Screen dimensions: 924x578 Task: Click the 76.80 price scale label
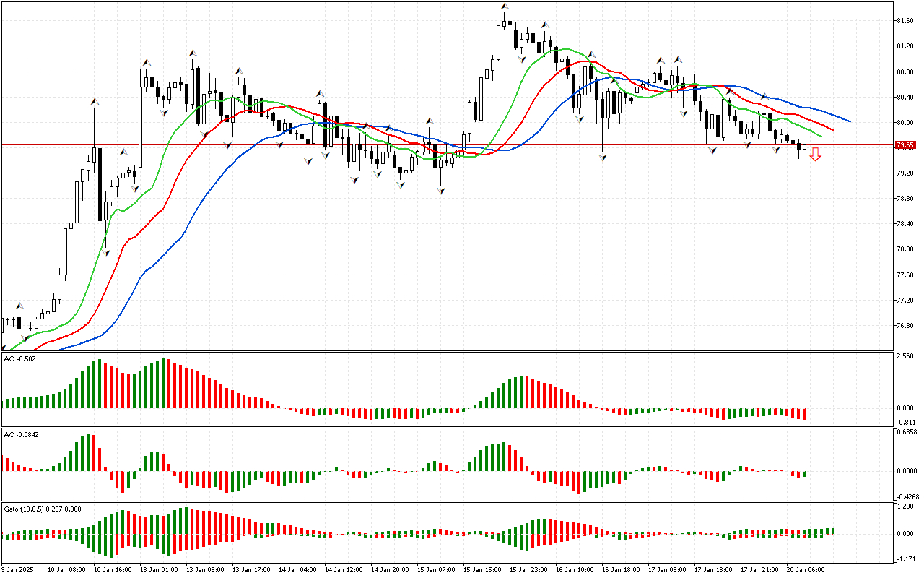(905, 325)
